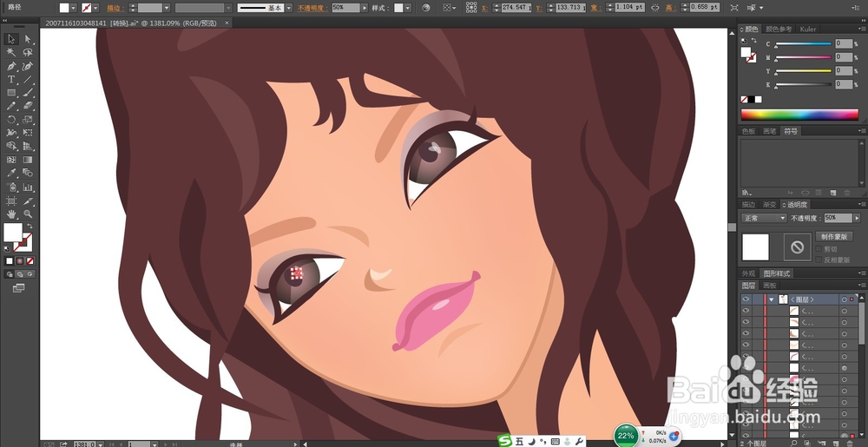The height and width of the screenshot is (447, 868).
Task: Select the Zoom magnifier tool
Action: coord(28,214)
